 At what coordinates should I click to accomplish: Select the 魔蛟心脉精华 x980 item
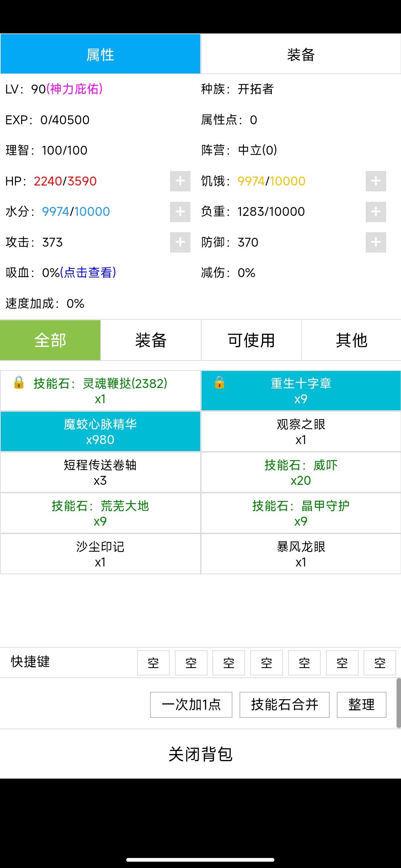[100, 431]
